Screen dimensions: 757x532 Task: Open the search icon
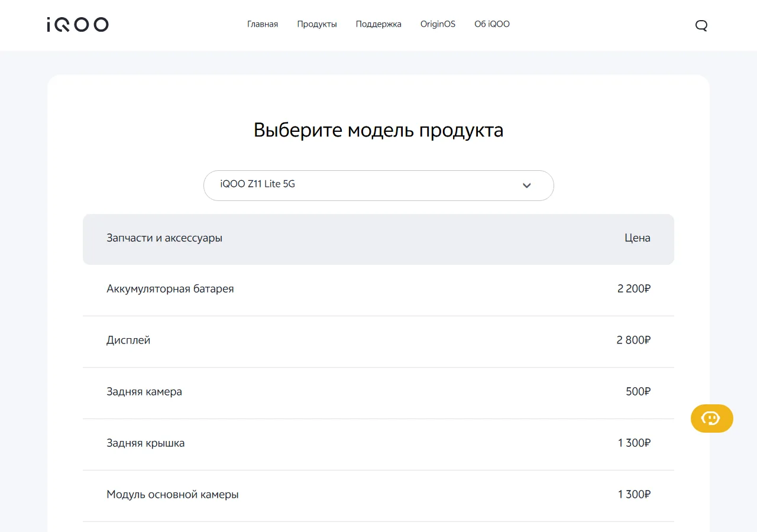(x=701, y=25)
